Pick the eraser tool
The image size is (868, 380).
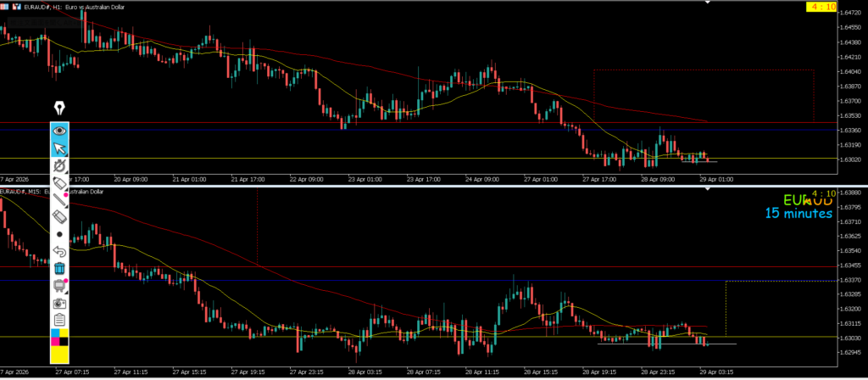click(59, 217)
